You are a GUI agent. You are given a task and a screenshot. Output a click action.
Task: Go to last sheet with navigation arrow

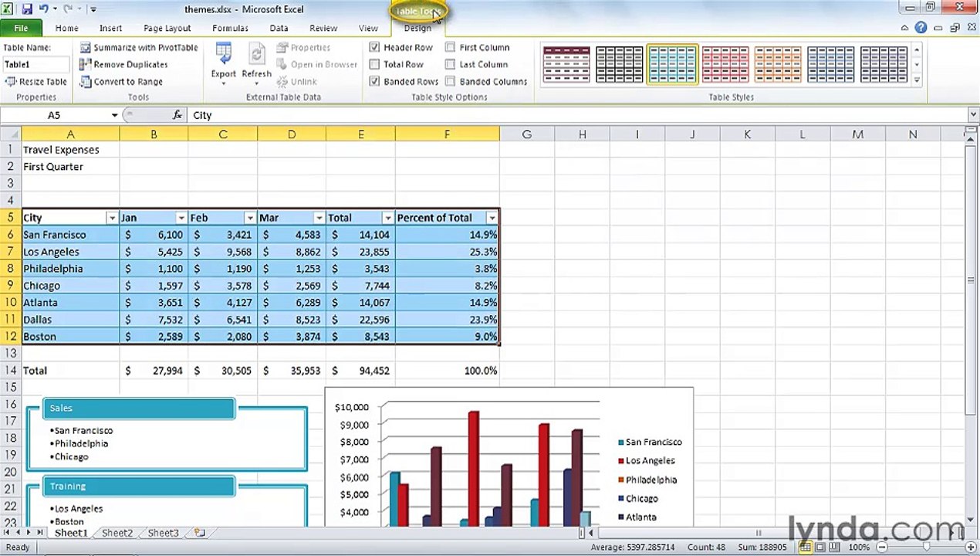[40, 533]
